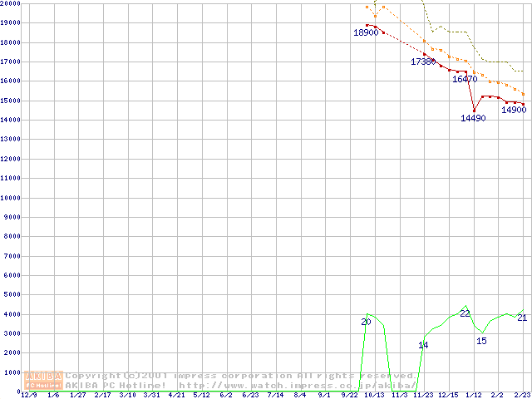Select the 12/9 date on x-axis

pos(29,396)
